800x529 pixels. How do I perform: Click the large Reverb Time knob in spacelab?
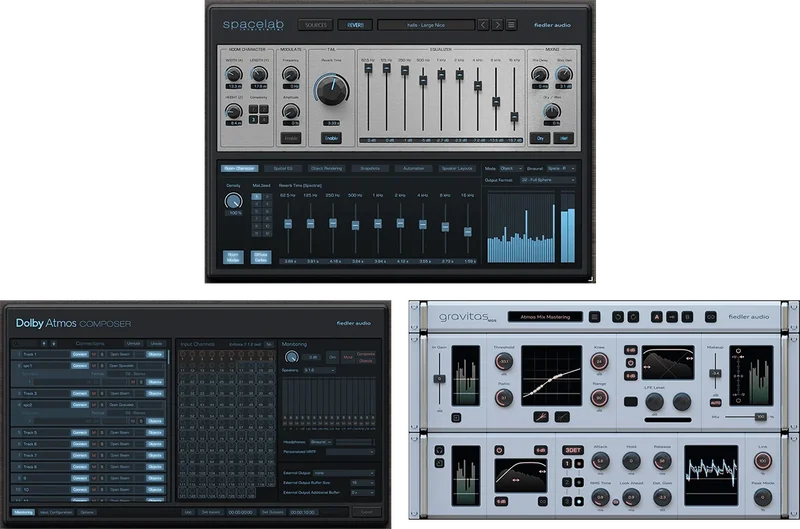(x=332, y=89)
